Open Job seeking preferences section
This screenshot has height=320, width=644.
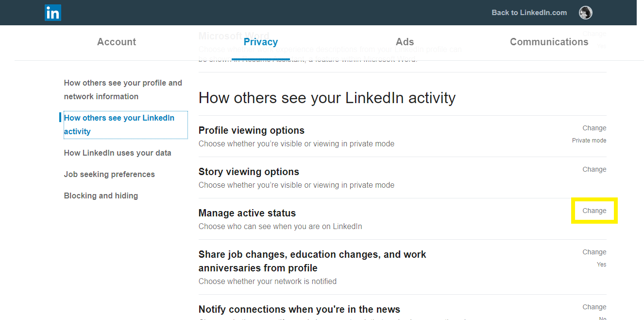(x=109, y=174)
